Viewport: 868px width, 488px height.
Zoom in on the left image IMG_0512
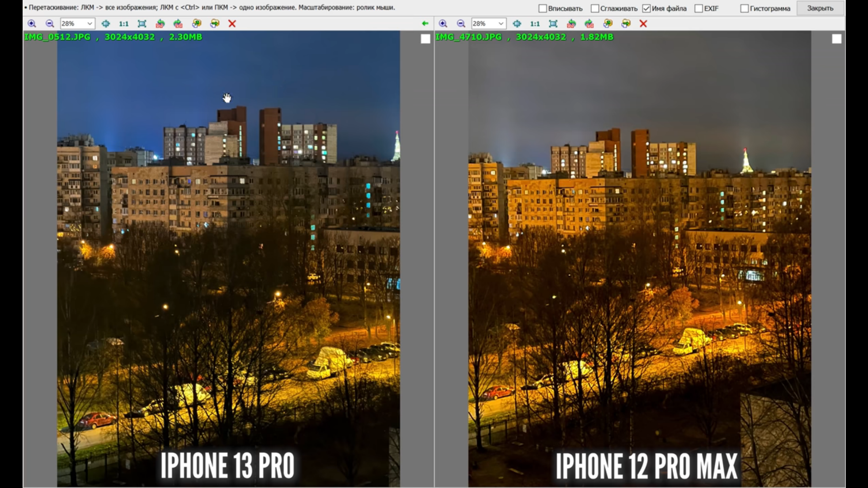click(32, 23)
